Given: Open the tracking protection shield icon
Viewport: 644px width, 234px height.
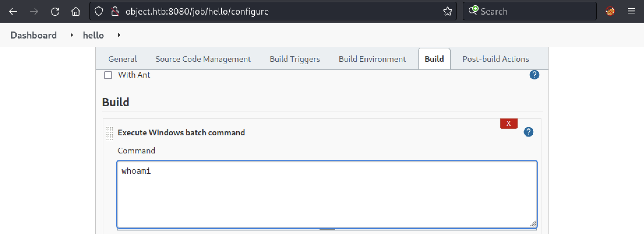Looking at the screenshot, I should coord(99,12).
